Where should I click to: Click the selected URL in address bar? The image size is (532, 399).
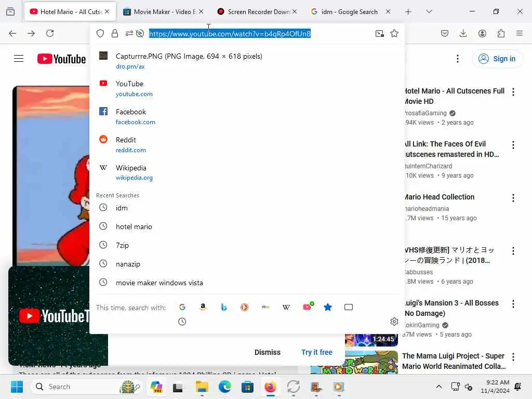click(230, 34)
